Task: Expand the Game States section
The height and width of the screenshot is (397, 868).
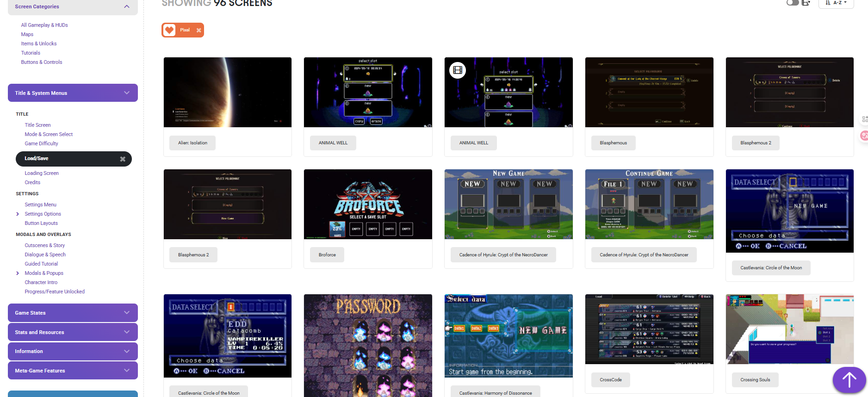Action: 127,313
